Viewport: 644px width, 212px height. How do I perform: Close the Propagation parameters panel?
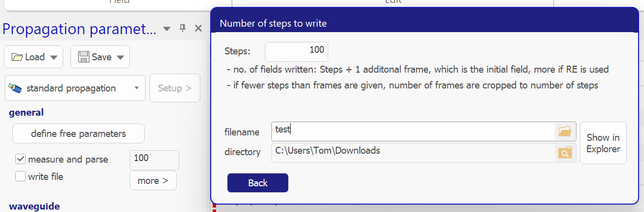pyautogui.click(x=198, y=28)
